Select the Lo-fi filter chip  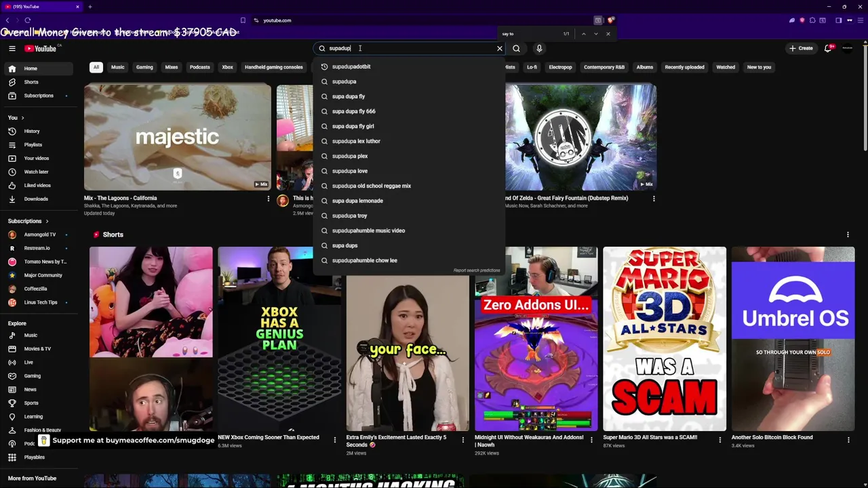532,67
